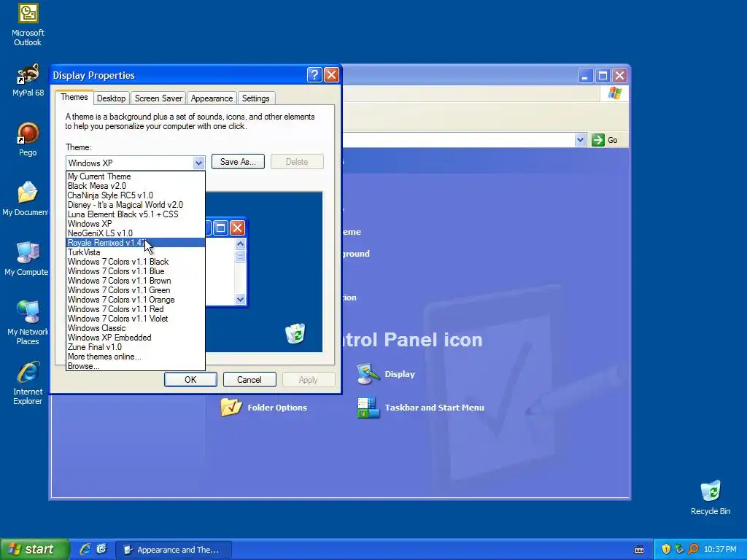Select Luna Element Black v5.1 theme
This screenshot has height=560, width=747.
pos(136,214)
